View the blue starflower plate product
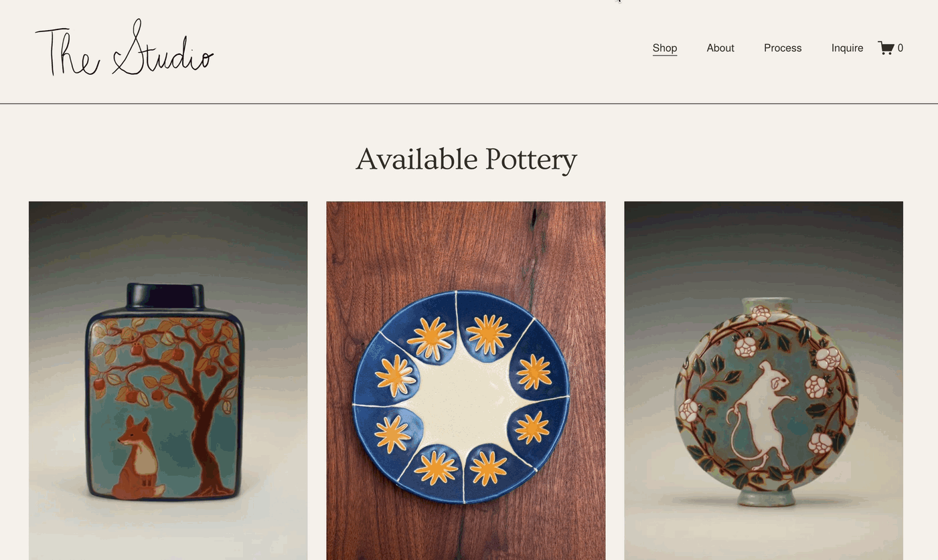This screenshot has width=938, height=560. pyautogui.click(x=466, y=381)
